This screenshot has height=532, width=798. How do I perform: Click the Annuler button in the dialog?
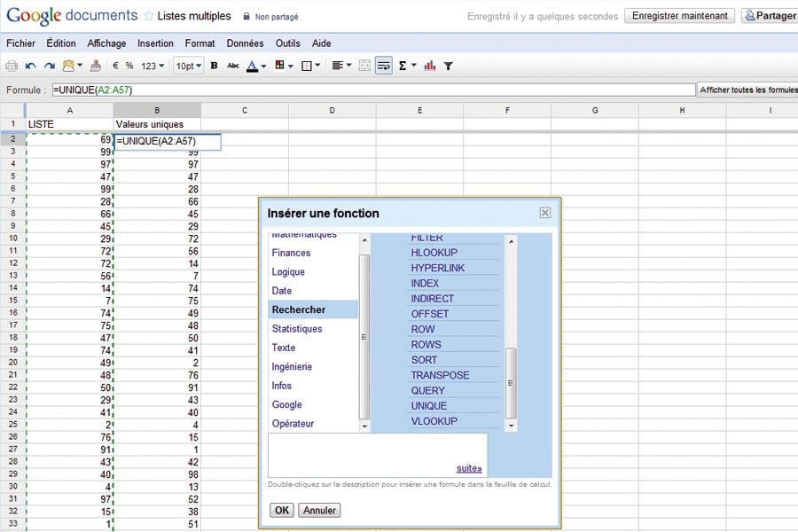tap(319, 510)
